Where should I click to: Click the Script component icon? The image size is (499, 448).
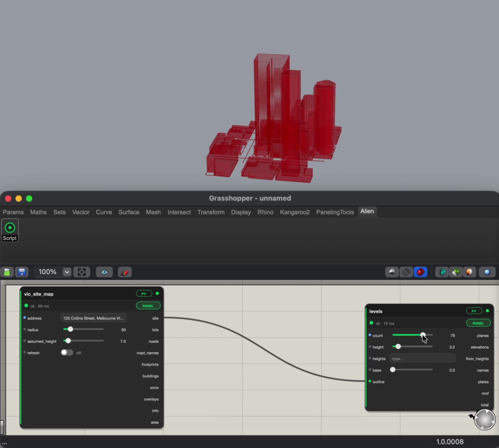coord(10,230)
